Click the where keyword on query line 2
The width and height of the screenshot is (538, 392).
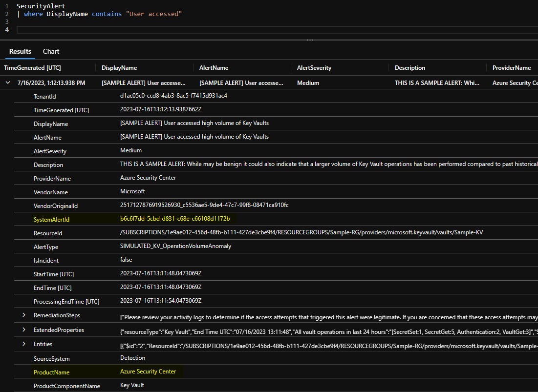coord(33,14)
